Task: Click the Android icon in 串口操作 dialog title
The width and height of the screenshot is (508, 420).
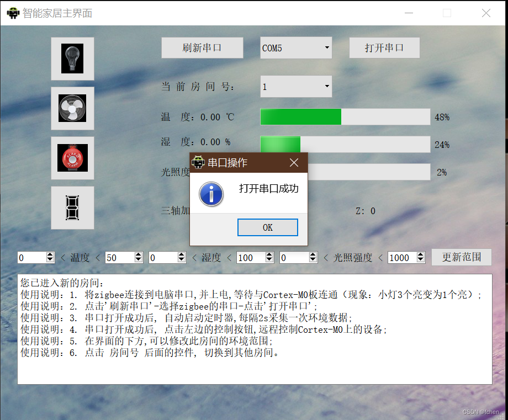Action: (x=198, y=162)
